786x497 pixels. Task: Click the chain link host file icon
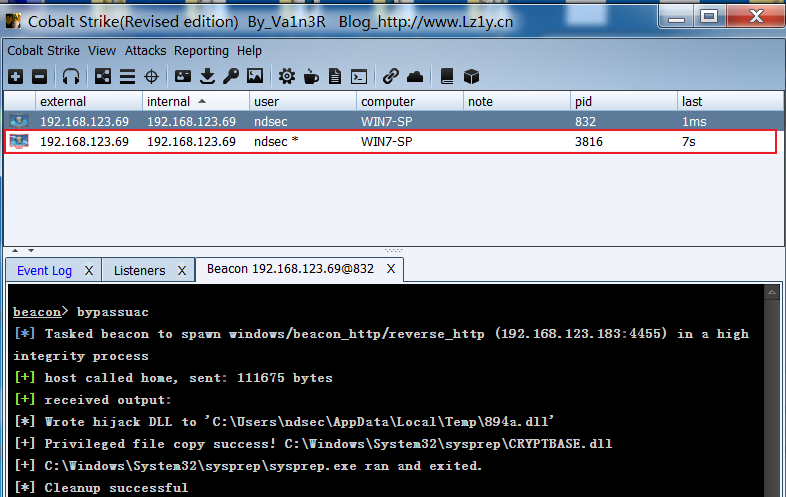(390, 76)
